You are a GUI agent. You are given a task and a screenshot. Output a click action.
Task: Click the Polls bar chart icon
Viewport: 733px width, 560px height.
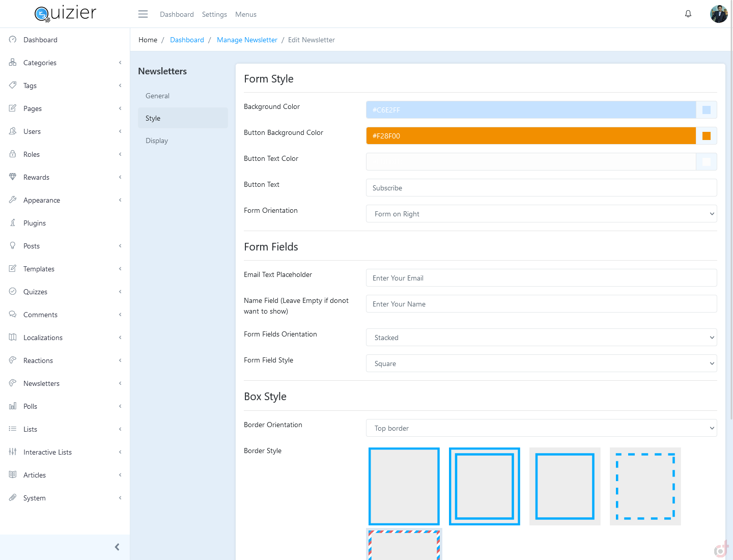[x=13, y=406]
